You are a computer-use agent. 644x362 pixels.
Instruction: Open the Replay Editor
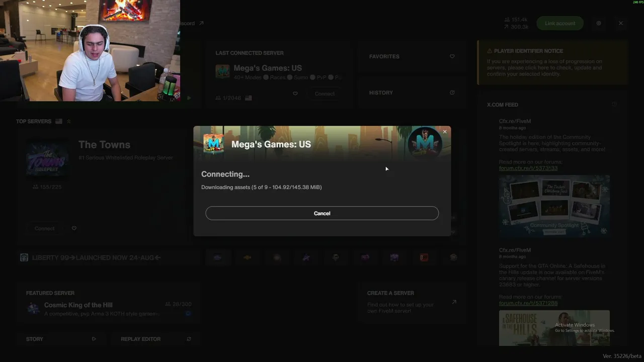pyautogui.click(x=154, y=339)
